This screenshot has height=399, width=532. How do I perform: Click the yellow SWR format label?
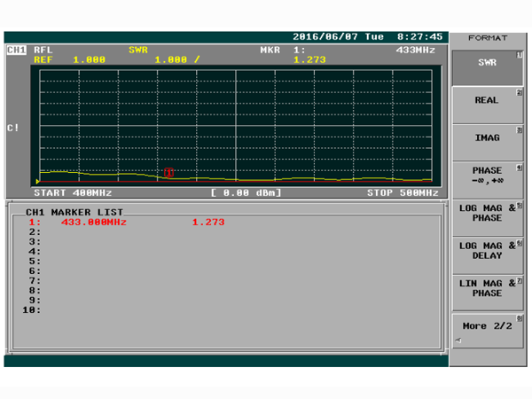click(x=138, y=51)
